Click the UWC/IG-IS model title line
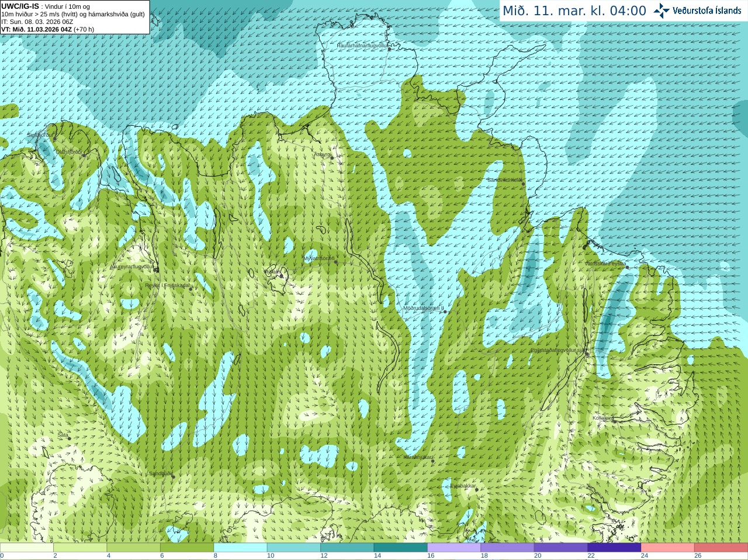Screen dimensions: 748x560 click(46, 6)
